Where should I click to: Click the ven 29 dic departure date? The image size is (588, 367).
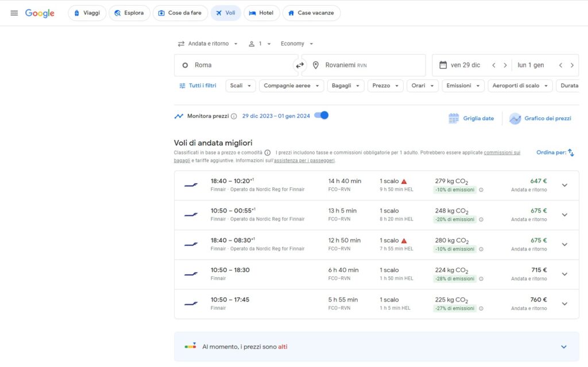click(465, 65)
